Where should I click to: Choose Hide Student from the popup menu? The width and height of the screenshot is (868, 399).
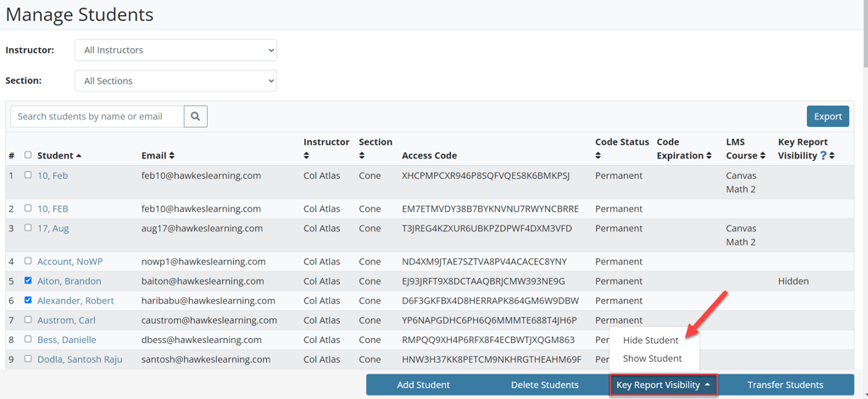pyautogui.click(x=650, y=340)
